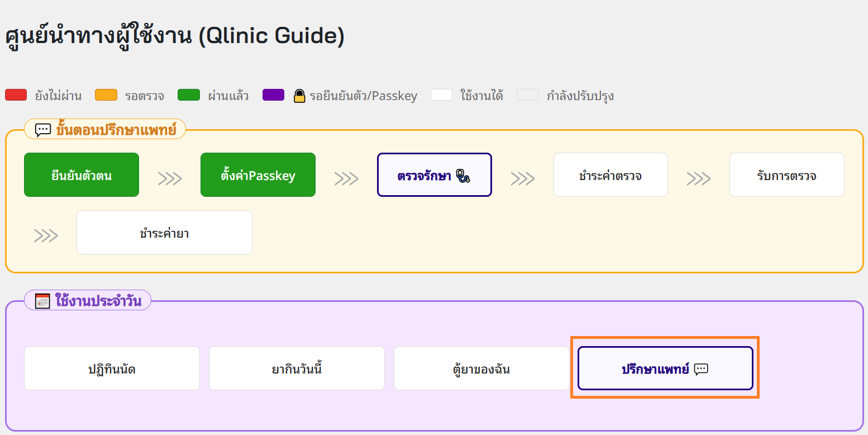Click the calendar icon beside ใช้งานประจำวัน
The image size is (868, 435).
(43, 301)
